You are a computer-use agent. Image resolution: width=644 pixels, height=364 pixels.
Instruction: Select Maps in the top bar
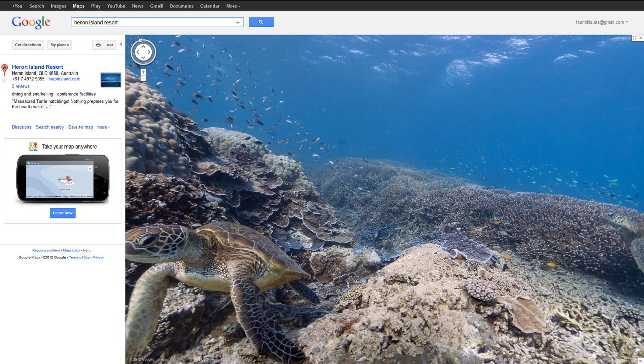click(x=78, y=6)
